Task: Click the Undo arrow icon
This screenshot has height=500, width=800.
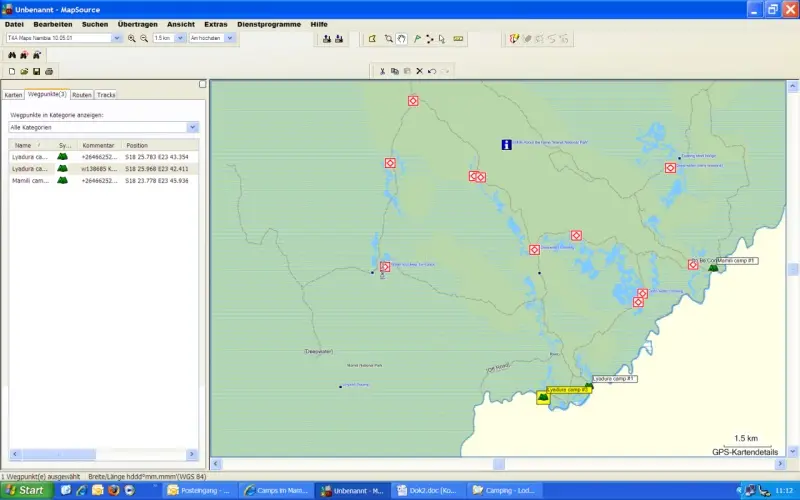Action: pyautogui.click(x=432, y=71)
